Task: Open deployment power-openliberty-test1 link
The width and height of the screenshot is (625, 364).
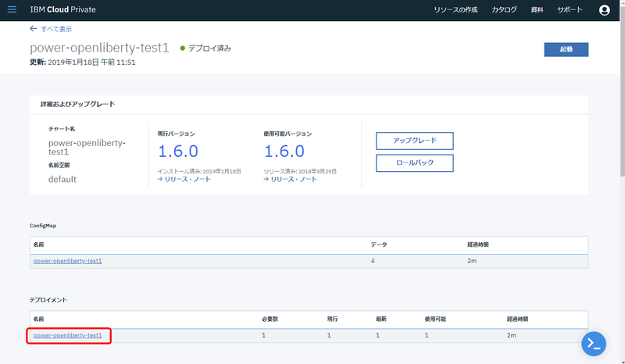Action: point(67,336)
